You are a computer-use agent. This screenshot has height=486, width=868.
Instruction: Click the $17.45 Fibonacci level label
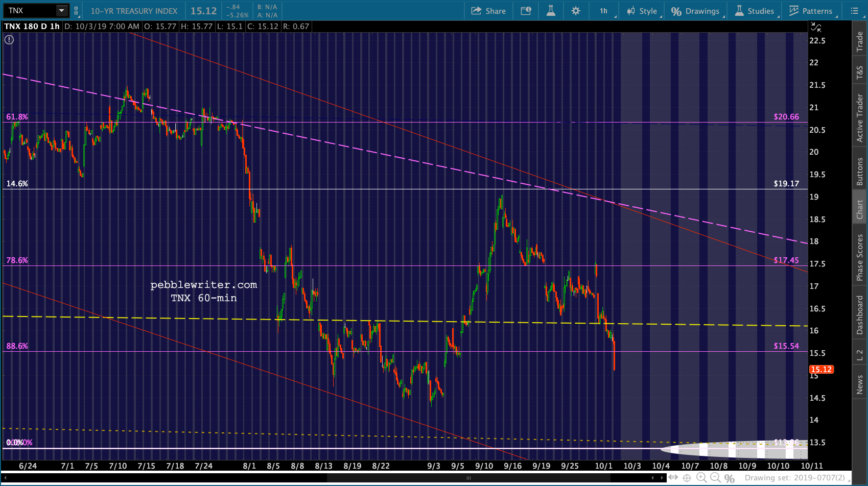[x=786, y=260]
